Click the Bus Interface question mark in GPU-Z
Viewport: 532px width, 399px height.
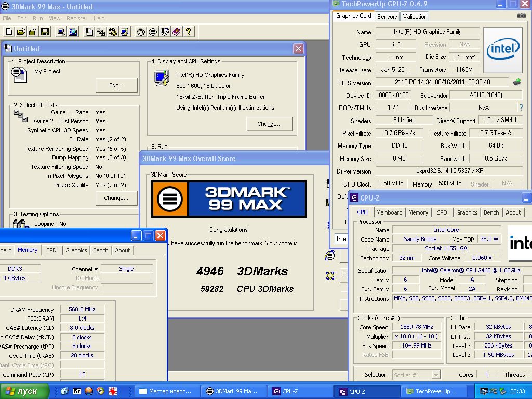[x=521, y=108]
